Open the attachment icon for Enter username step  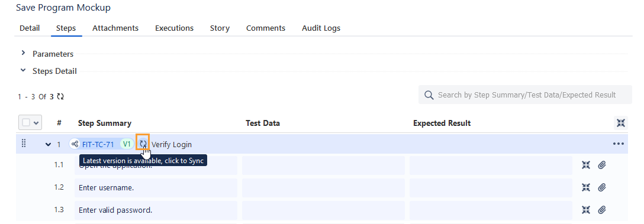point(602,187)
